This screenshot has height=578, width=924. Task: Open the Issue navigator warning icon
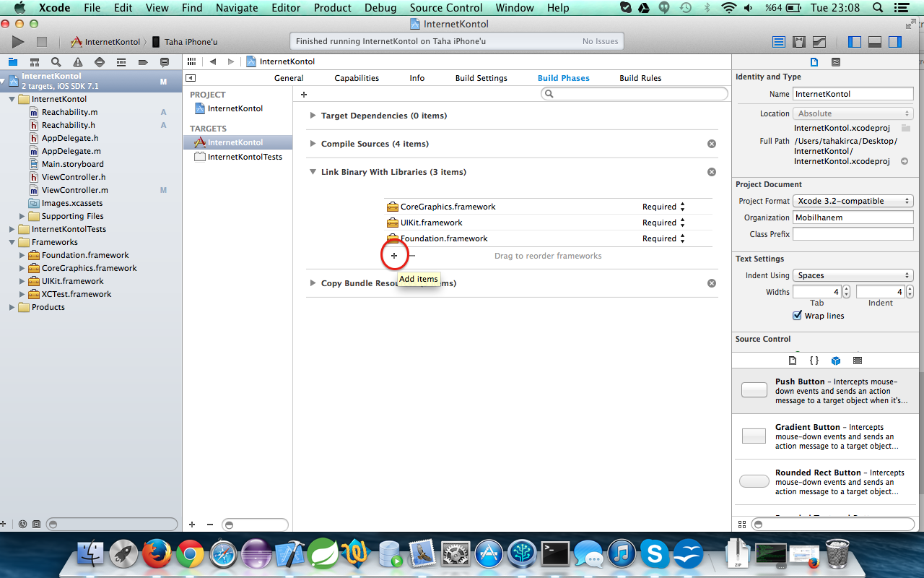[78, 62]
